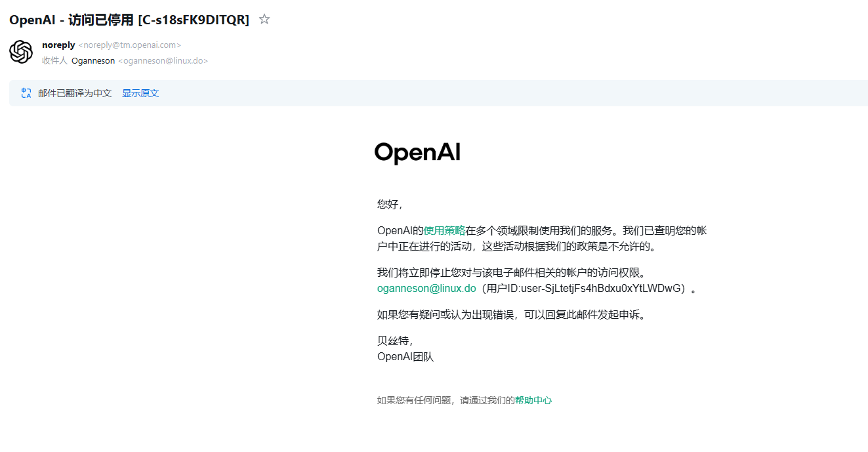Click the 贝丝特 sign-off text
868x452 pixels.
[394, 340]
